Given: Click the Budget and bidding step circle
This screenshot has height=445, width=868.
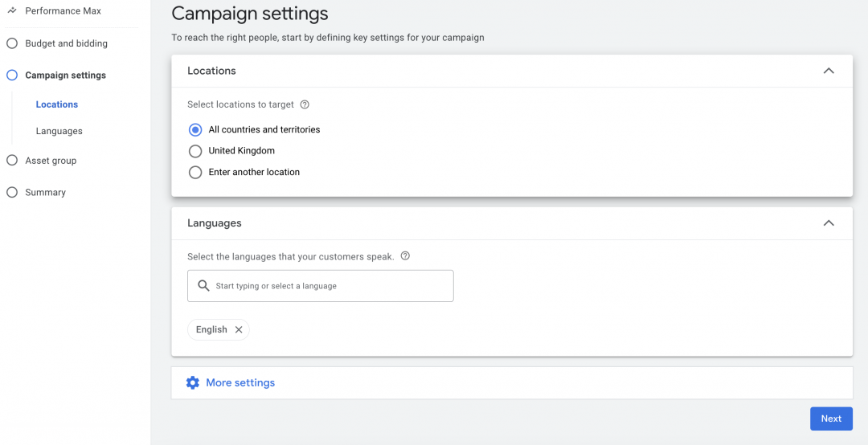Looking at the screenshot, I should tap(12, 43).
